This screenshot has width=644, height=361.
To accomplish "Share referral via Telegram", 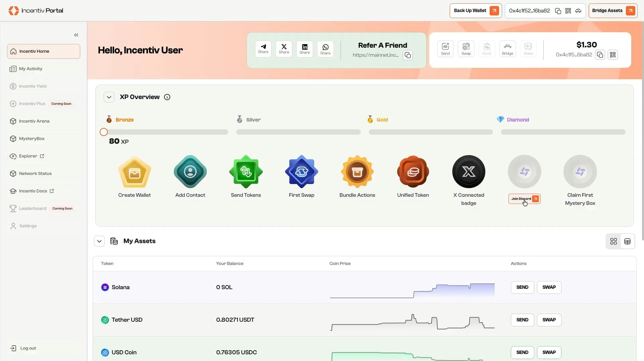I will click(x=263, y=49).
